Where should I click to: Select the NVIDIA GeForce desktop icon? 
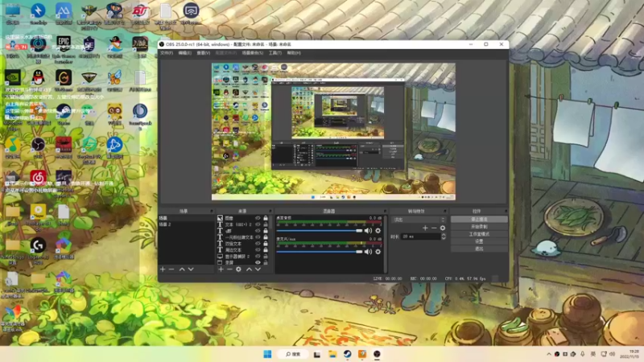coord(13,79)
